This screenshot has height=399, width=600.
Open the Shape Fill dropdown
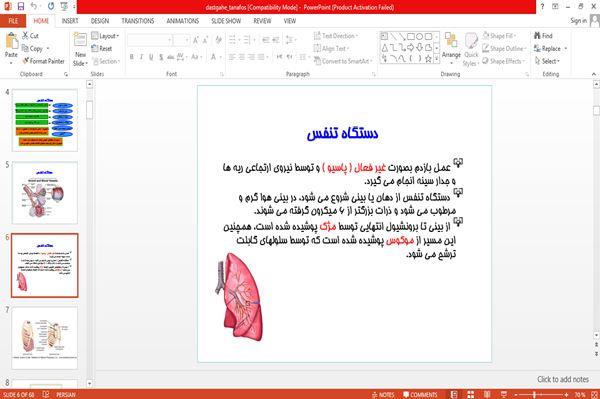[x=499, y=36]
